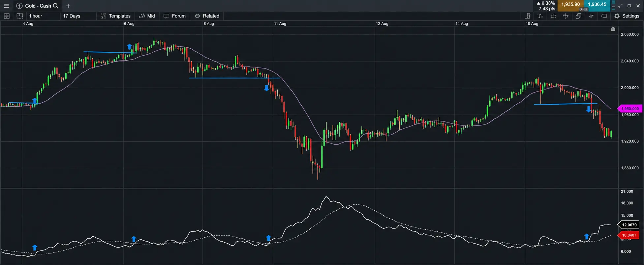The height and width of the screenshot is (265, 644).
Task: Click the 12.0670 indicator value label
Action: coord(629,225)
